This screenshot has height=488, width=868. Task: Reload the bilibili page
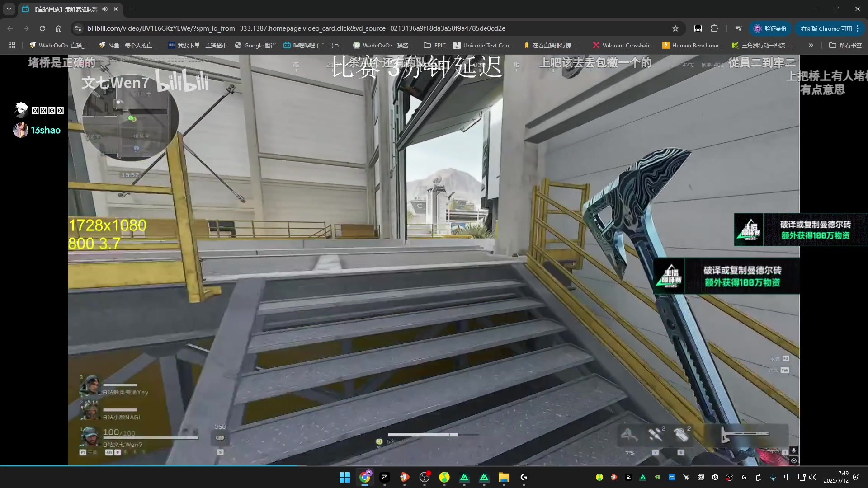click(x=42, y=28)
